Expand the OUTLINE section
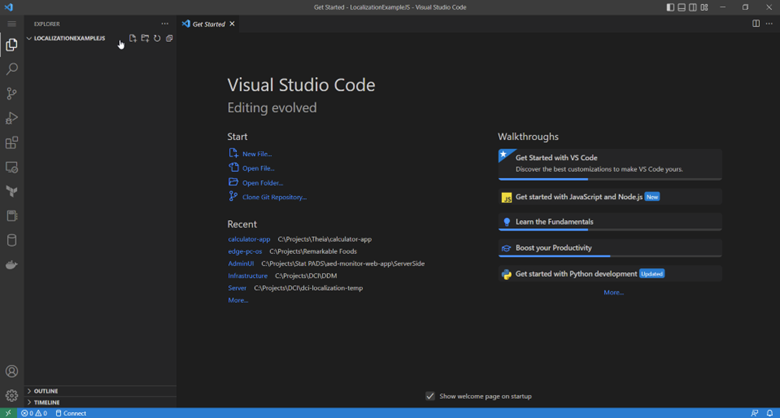Viewport: 780px width, 418px height. click(100, 391)
